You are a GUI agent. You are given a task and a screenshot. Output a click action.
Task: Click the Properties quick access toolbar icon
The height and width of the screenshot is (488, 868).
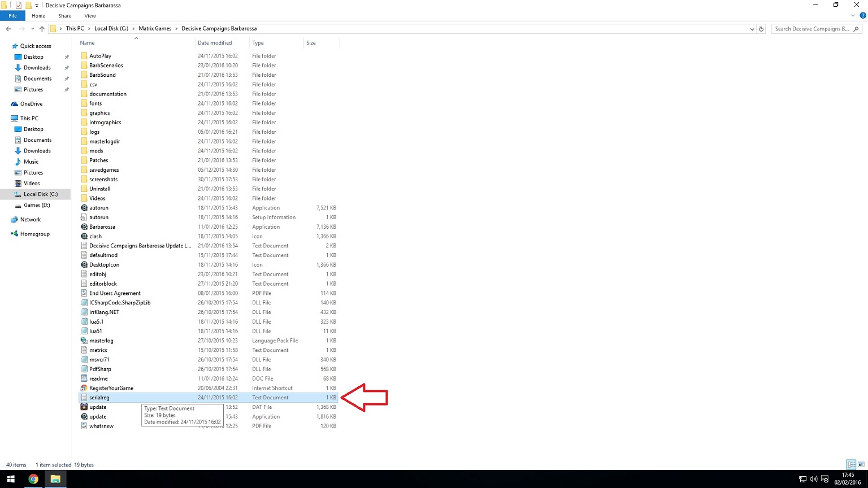(x=19, y=5)
